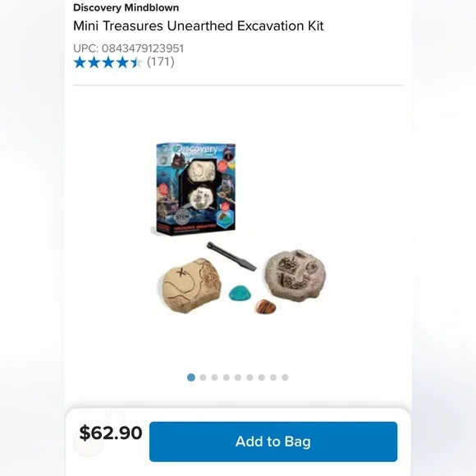Tap the Mini Treasures Unearthed Excavation Kit title

point(199,26)
